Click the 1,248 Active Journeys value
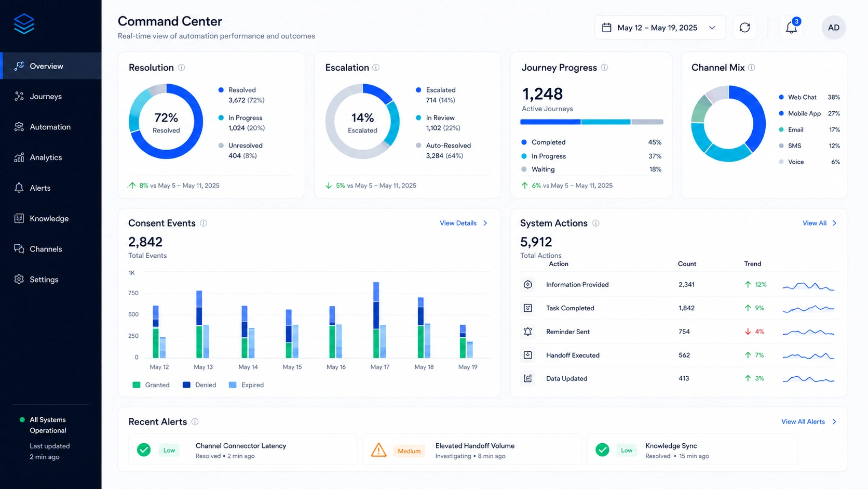The image size is (868, 489). pos(542,94)
